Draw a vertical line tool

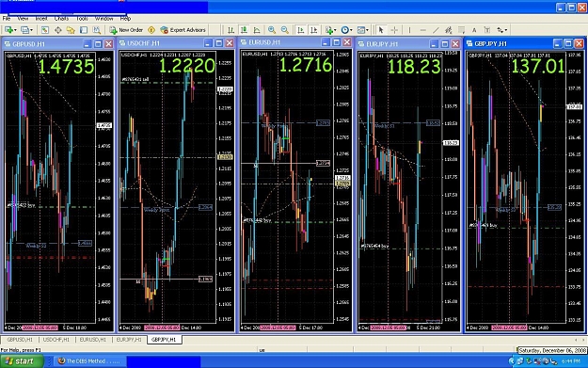coord(409,30)
